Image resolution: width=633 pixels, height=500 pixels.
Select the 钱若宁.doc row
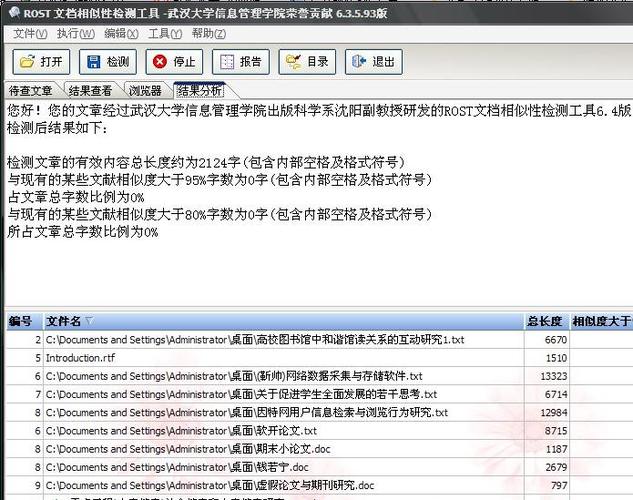319,467
